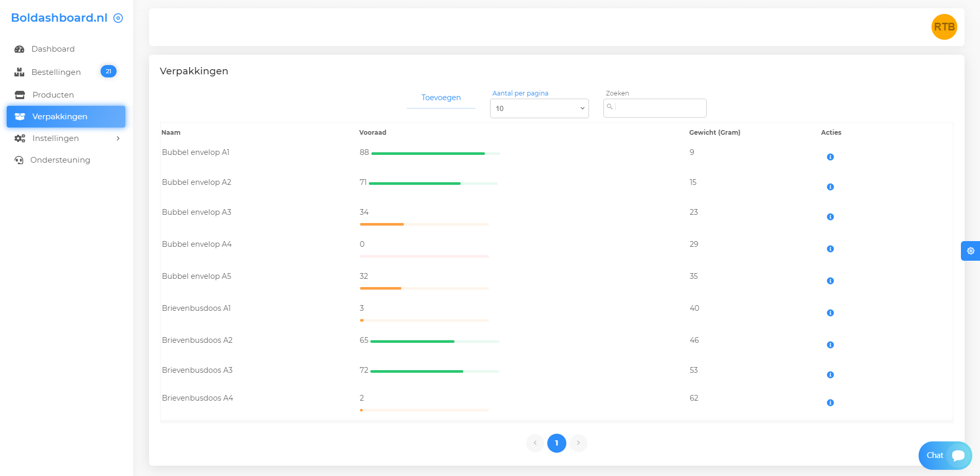This screenshot has width=980, height=476.
Task: Open the Aantal per pagina dropdown
Action: (539, 108)
